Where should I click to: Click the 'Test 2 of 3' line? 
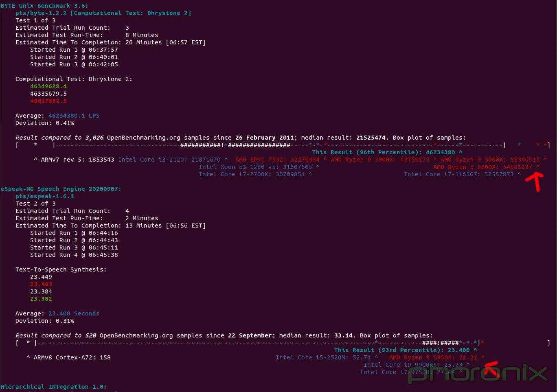(35, 204)
